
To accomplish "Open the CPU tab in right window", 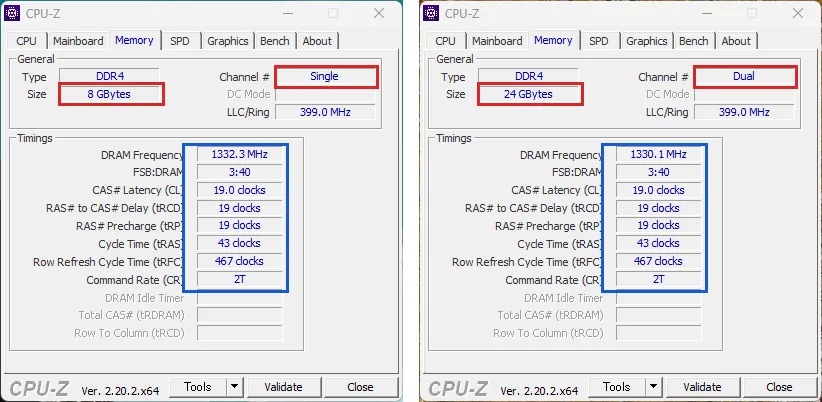I will click(446, 41).
